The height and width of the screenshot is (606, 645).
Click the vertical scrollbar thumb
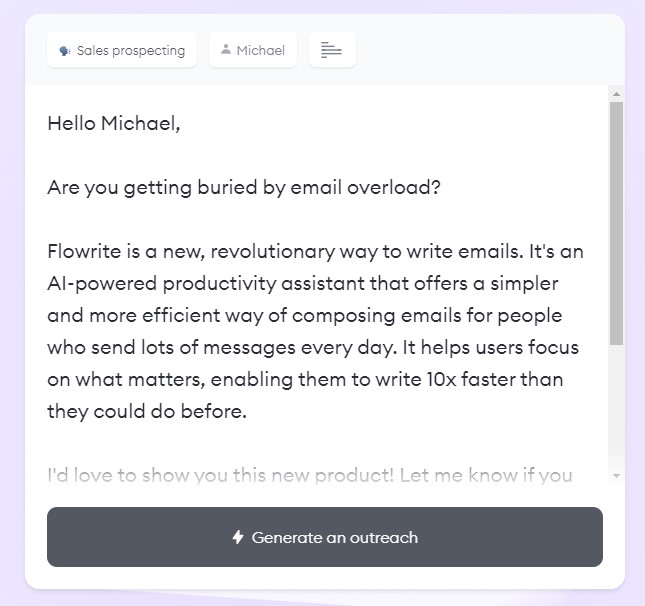coord(616,220)
